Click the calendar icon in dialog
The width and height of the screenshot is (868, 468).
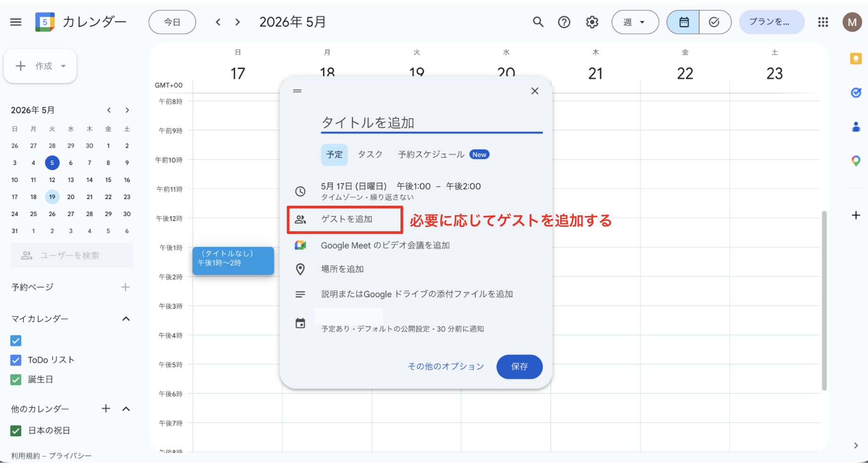pyautogui.click(x=300, y=323)
